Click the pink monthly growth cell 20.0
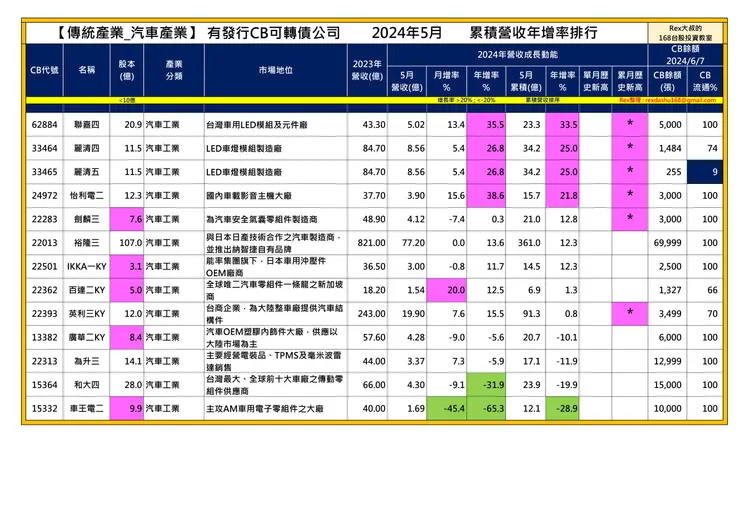This screenshot has width=740, height=523. 446,290
